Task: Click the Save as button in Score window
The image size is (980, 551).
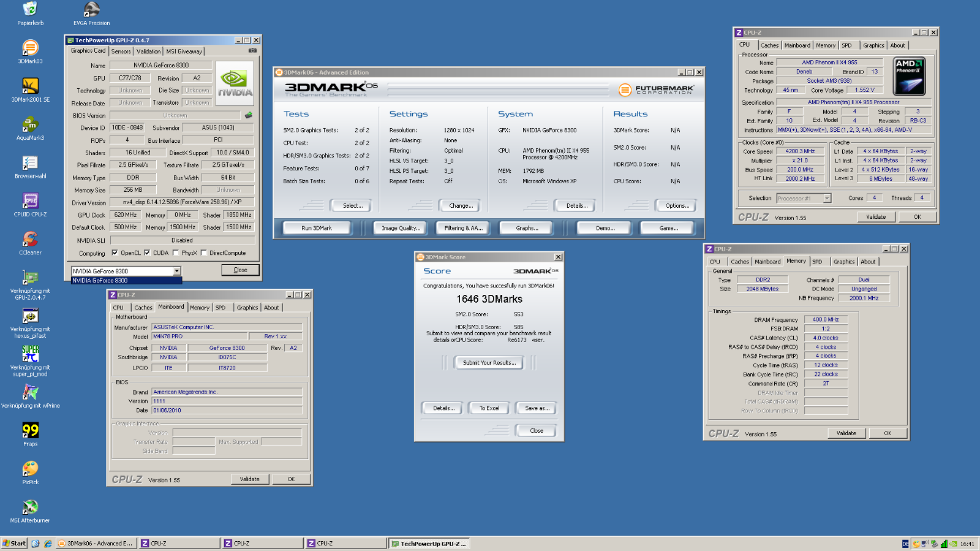Action: pos(537,408)
